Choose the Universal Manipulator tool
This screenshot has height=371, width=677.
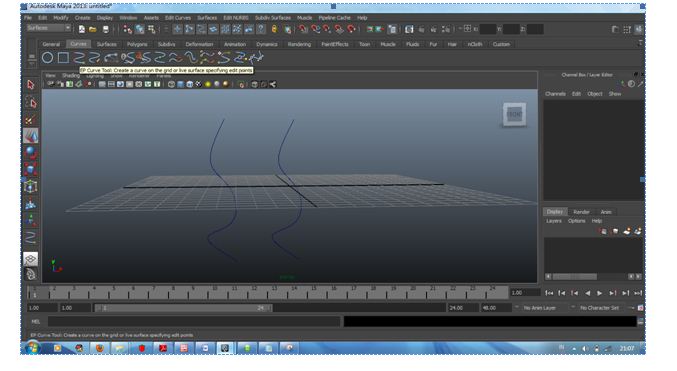30,187
